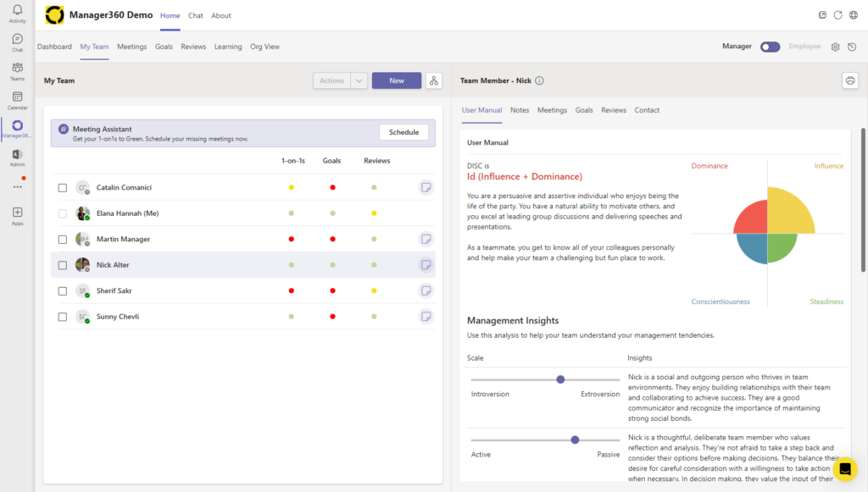
Task: Open Sunny Chevli's profile
Action: pos(117,317)
